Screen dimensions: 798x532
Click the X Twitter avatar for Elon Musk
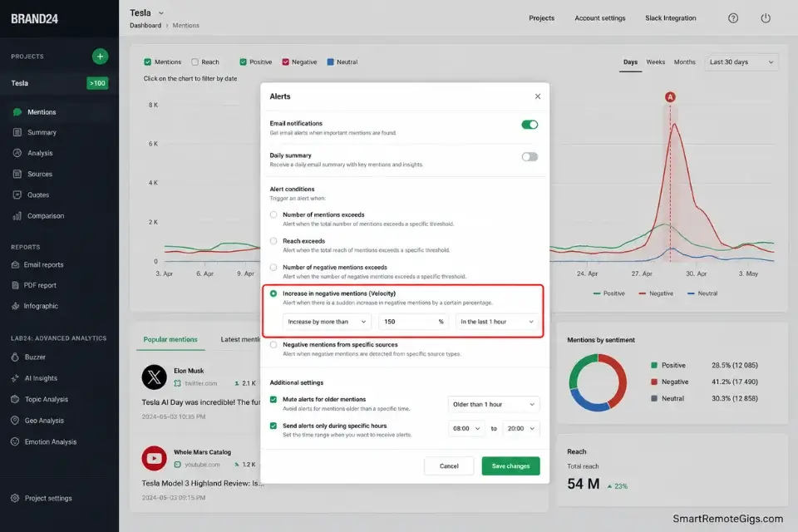[155, 377]
